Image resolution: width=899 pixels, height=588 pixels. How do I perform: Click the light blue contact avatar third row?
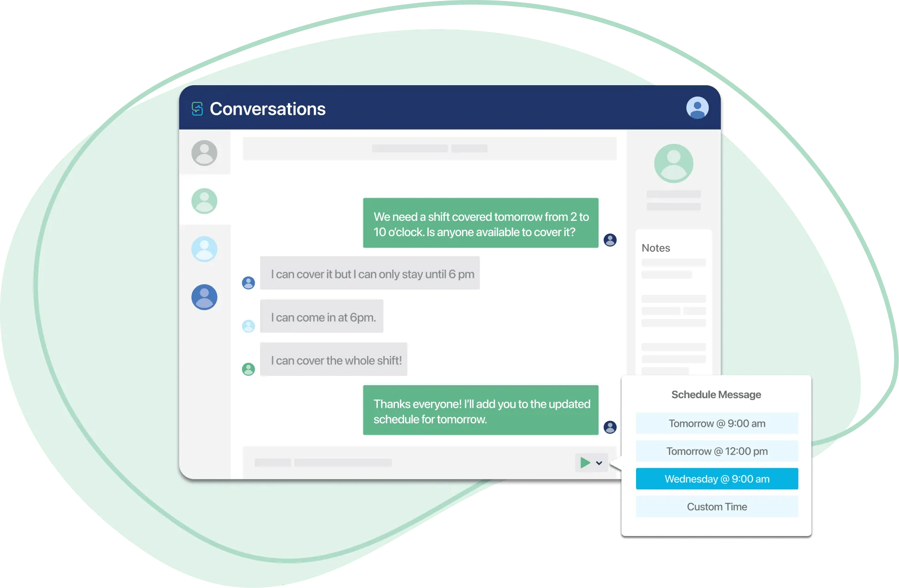(x=205, y=248)
